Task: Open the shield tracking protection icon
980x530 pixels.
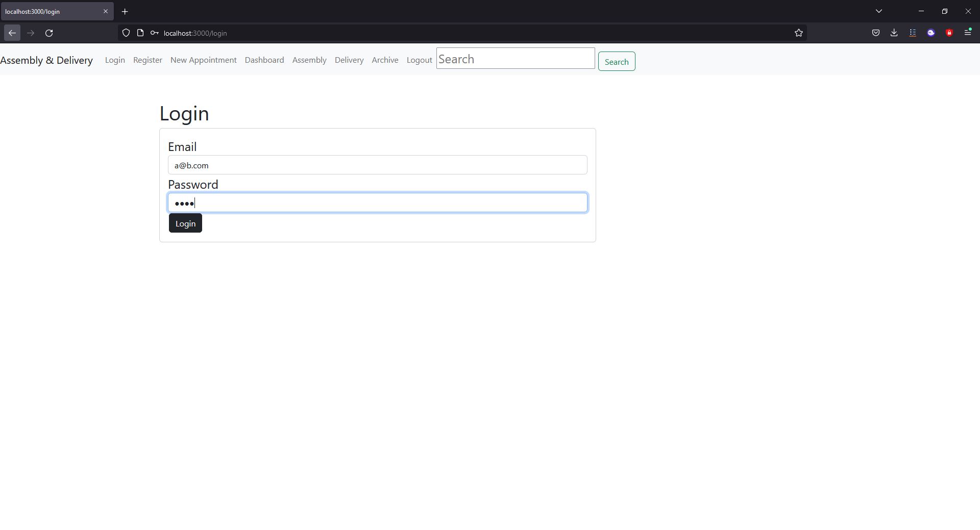Action: pos(126,33)
